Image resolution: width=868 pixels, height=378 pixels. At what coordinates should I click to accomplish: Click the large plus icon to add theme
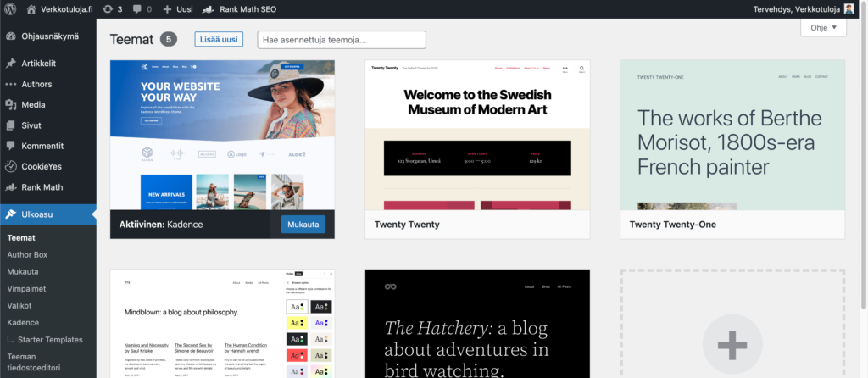[x=732, y=344]
